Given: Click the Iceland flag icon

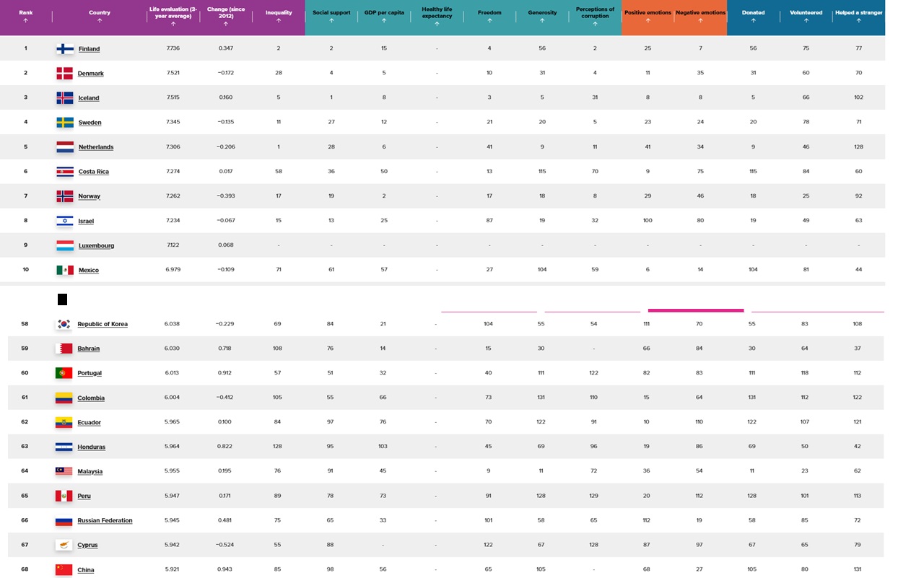Looking at the screenshot, I should click(65, 98).
